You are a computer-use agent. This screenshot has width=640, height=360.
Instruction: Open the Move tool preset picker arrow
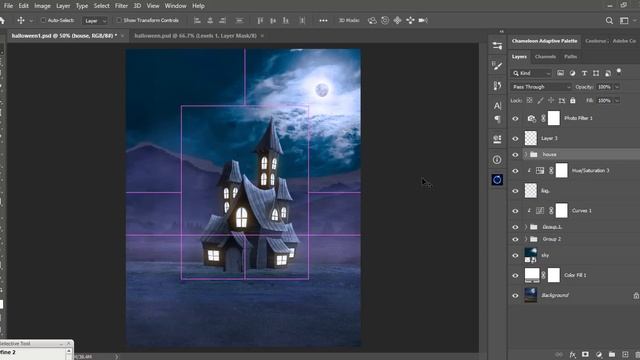31,20
